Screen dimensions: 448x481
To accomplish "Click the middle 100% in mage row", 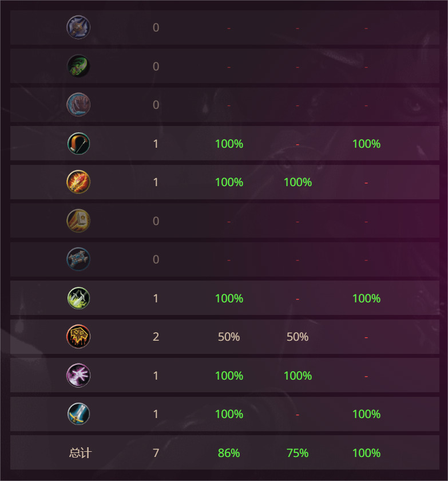I will (x=298, y=182).
